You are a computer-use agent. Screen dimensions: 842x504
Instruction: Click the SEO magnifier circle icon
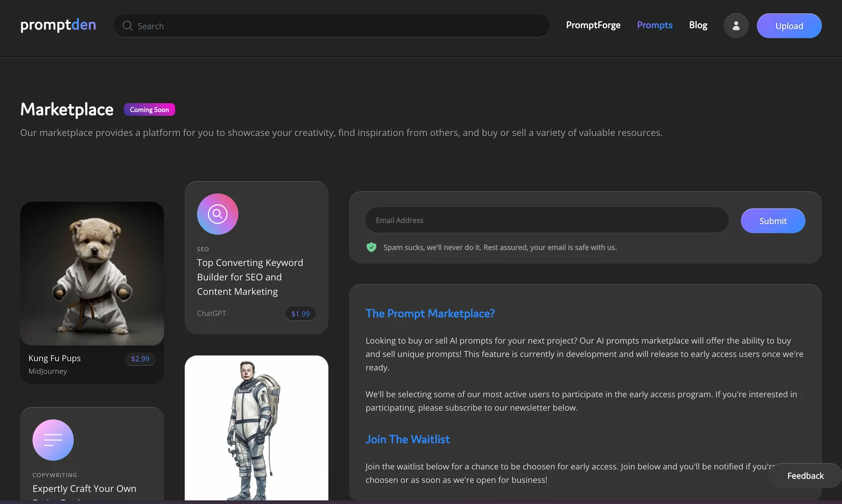[217, 214]
